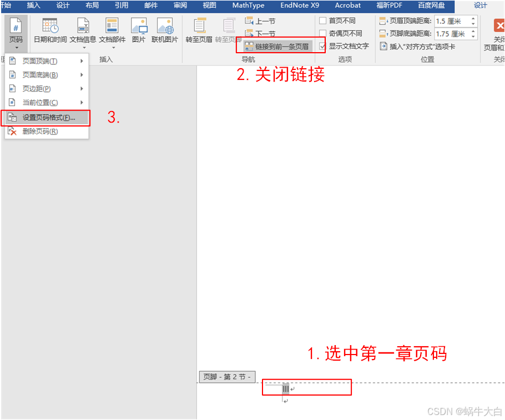Open 文档部件 dropdown arrow
Screen dimensions: 505x420
(x=113, y=48)
